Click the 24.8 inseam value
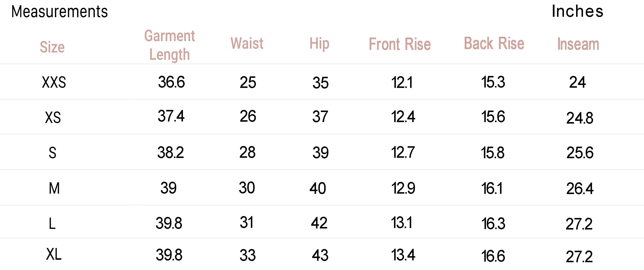This screenshot has width=644, height=270. 579,118
